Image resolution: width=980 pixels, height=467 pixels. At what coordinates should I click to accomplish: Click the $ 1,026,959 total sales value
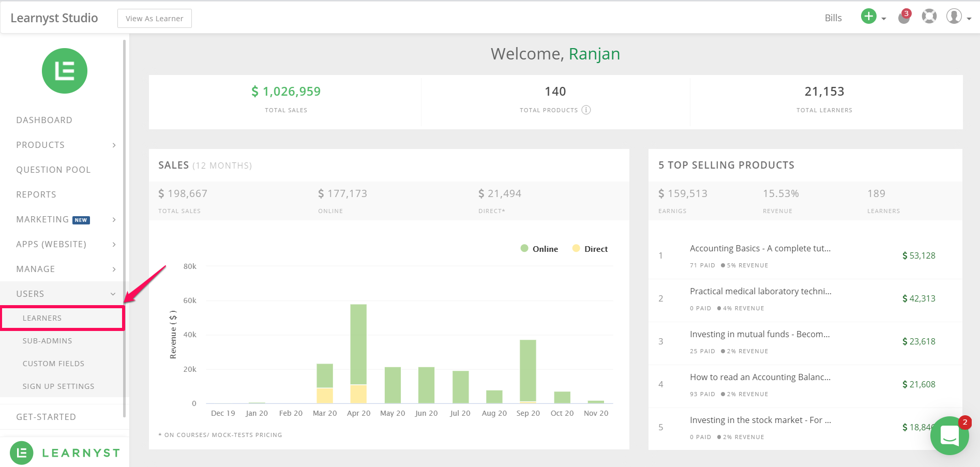[x=286, y=92]
